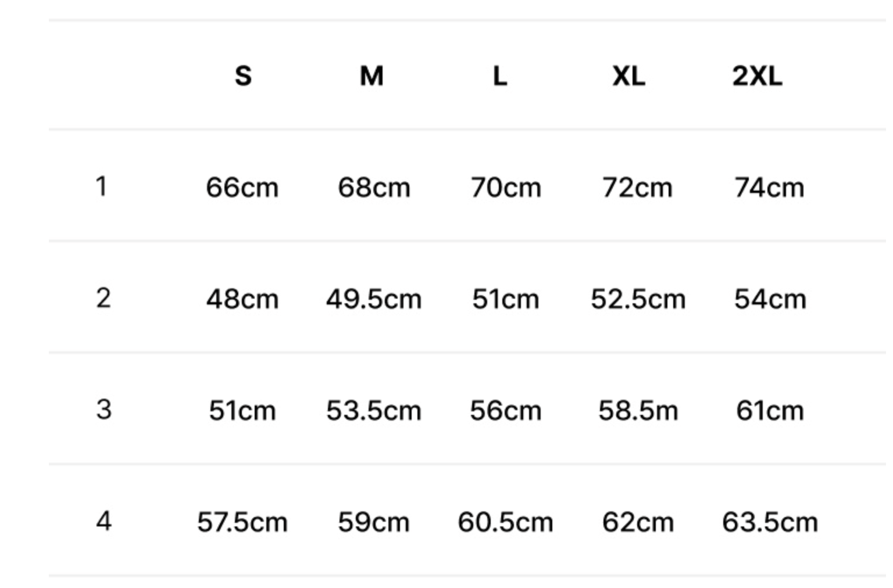Click the 58.5m cell under XL
The width and height of the screenshot is (893, 588).
638,411
